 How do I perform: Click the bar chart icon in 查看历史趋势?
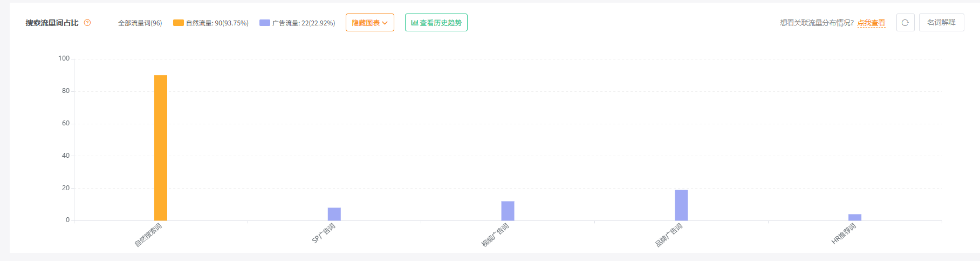[x=414, y=23]
